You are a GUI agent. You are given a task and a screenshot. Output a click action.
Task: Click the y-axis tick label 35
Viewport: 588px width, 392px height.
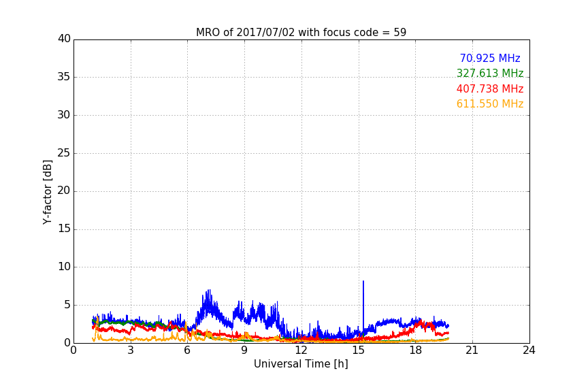tap(64, 77)
